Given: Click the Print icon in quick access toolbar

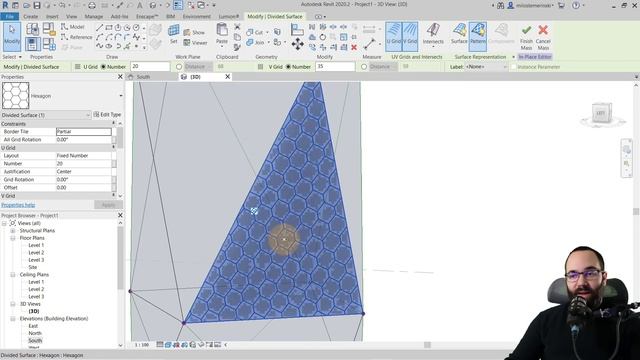Looking at the screenshot, I should point(92,5).
